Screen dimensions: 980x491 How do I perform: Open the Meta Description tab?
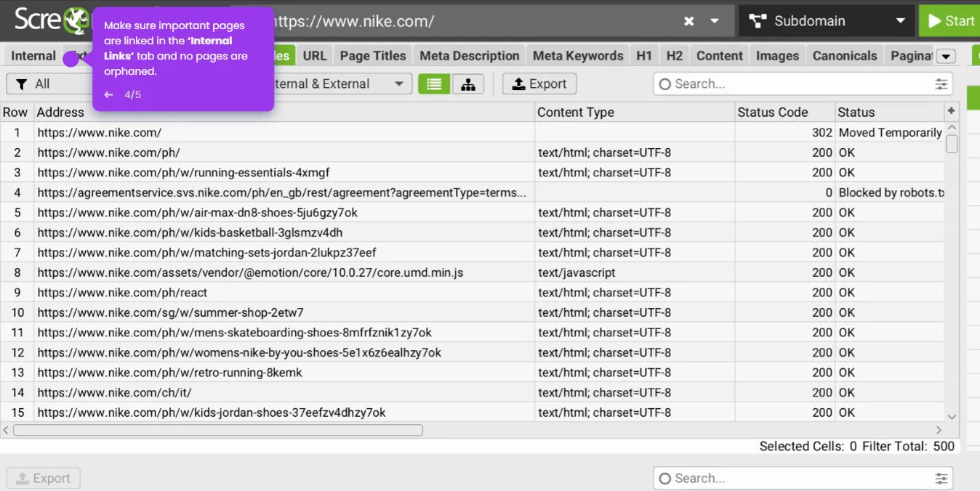[470, 56]
